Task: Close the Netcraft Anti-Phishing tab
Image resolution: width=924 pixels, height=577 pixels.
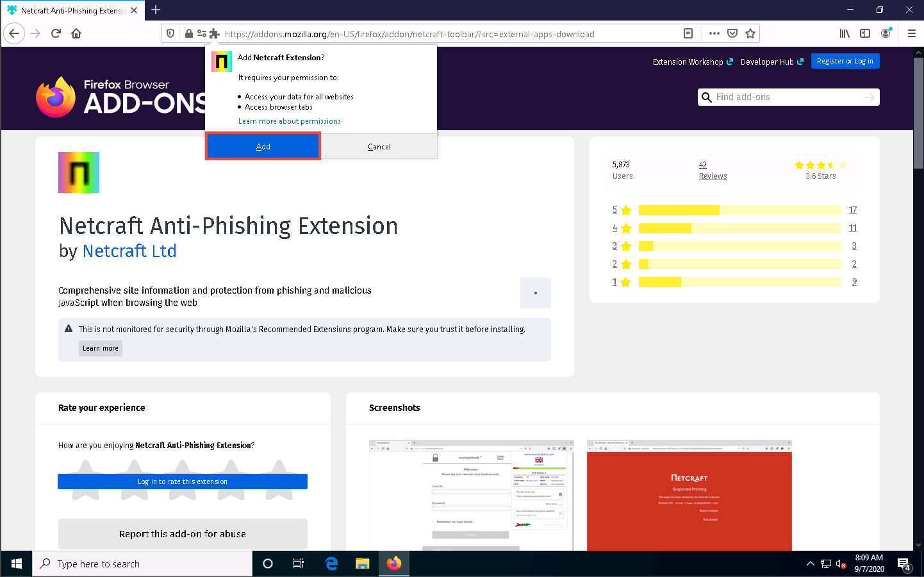Action: [134, 10]
